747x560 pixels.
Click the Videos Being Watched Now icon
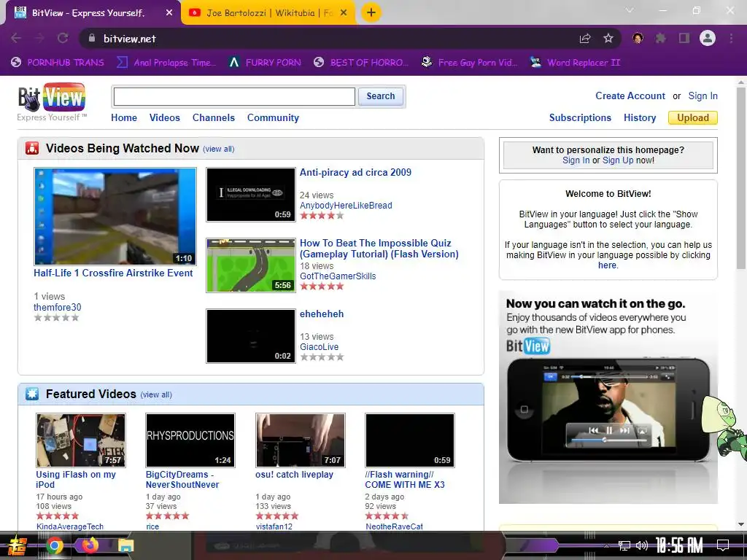[32, 148]
